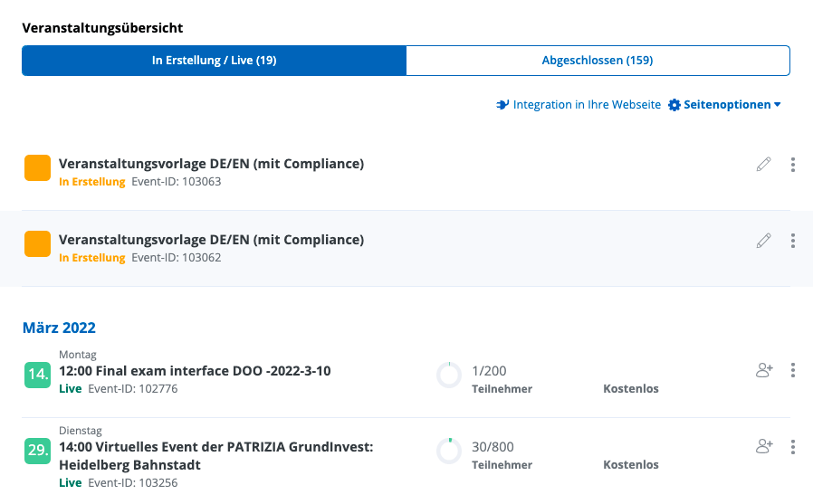Click add participant icon for Final exam event
Image resolution: width=813 pixels, height=504 pixels.
(764, 370)
